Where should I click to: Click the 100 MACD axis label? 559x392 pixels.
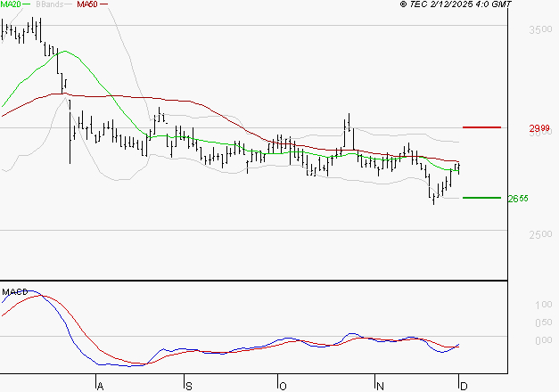pos(544,305)
